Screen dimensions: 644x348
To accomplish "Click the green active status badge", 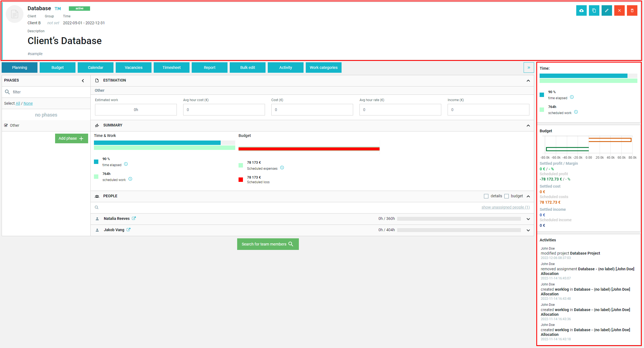I will pos(79,9).
